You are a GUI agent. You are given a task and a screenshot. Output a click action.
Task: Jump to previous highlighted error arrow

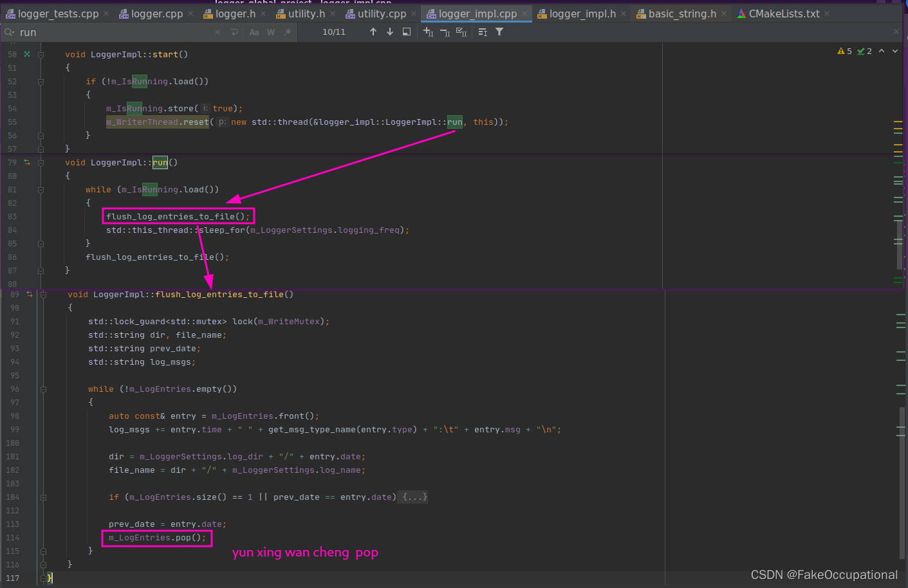(x=882, y=51)
